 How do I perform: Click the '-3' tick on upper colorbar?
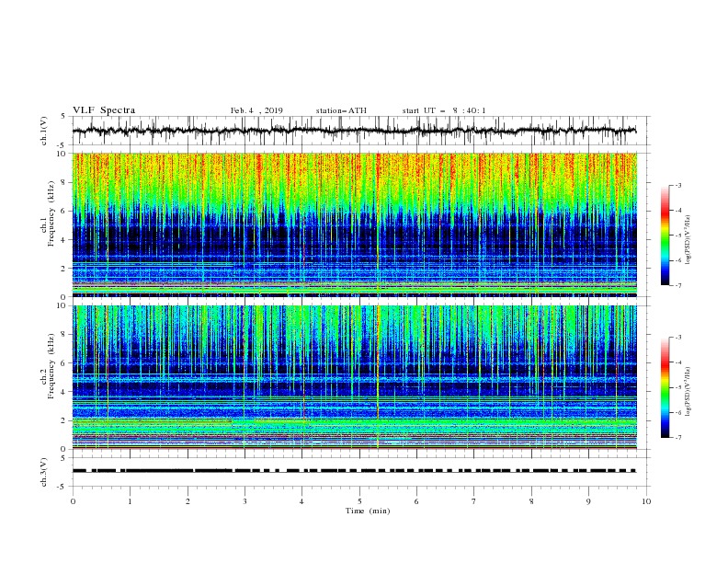click(x=677, y=185)
